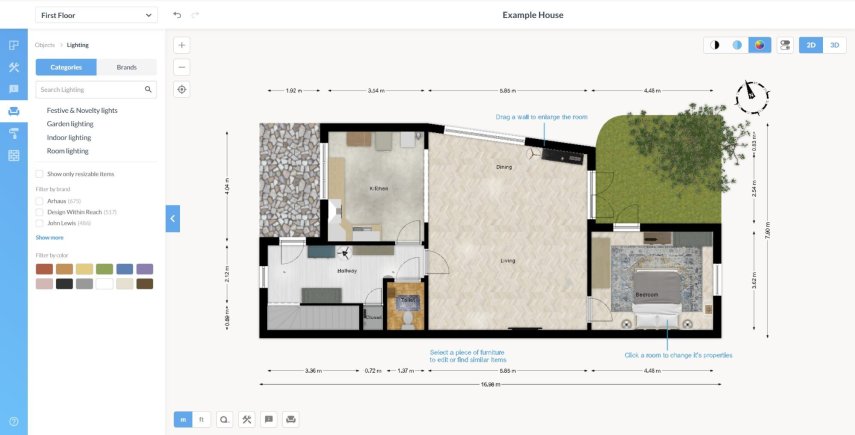Select the Categories tab
The height and width of the screenshot is (435, 855).
(66, 67)
